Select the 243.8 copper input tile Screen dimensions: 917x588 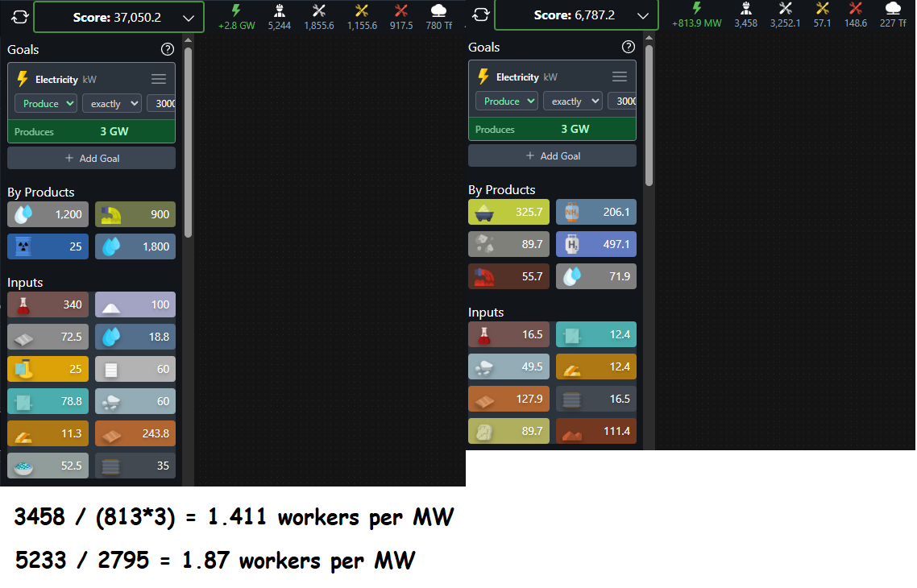(x=135, y=433)
